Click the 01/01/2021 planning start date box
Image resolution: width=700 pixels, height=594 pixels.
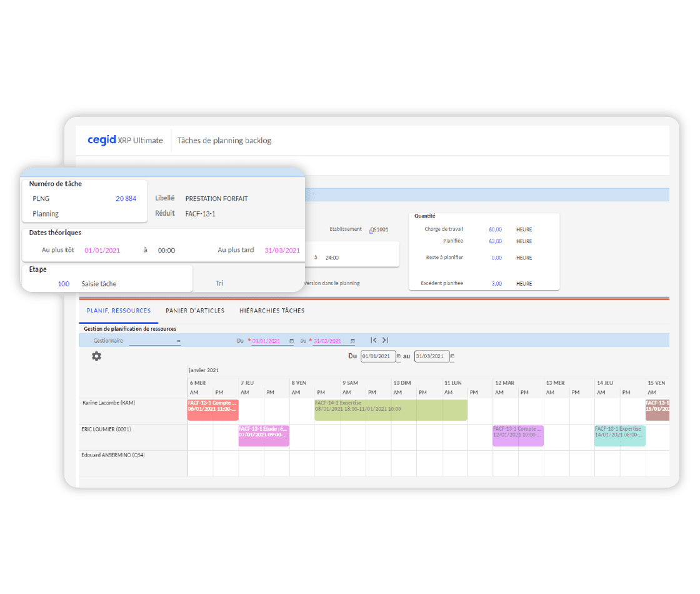pos(377,356)
